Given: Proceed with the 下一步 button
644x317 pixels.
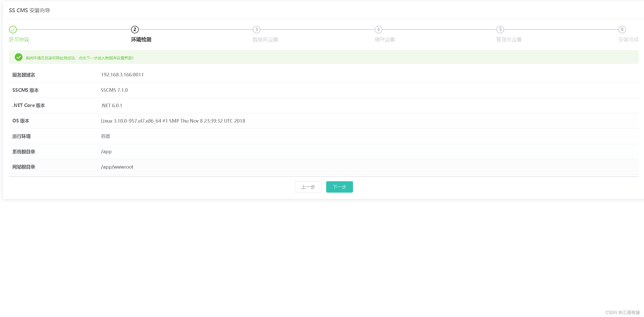Looking at the screenshot, I should [339, 187].
